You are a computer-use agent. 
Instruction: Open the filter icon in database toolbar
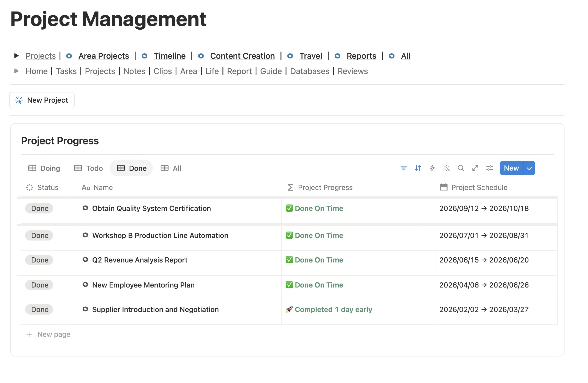(403, 168)
